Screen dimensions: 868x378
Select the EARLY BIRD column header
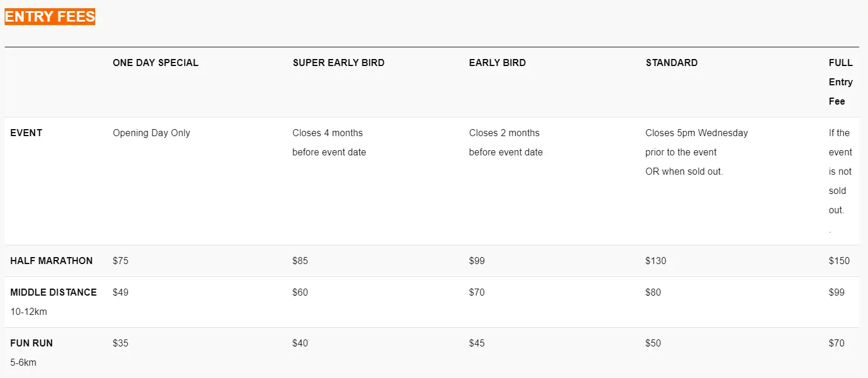(x=497, y=63)
